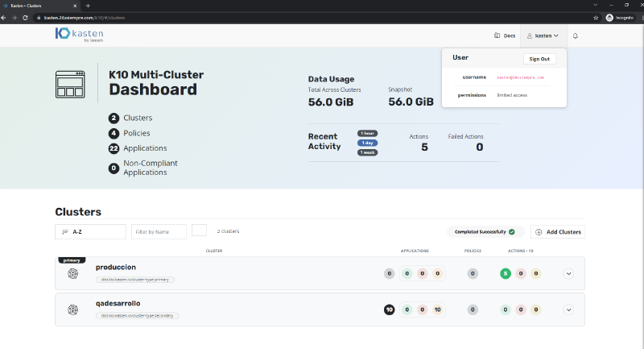Click the Policies count entry
Viewport: 644px width, 349px height.
pos(129,133)
